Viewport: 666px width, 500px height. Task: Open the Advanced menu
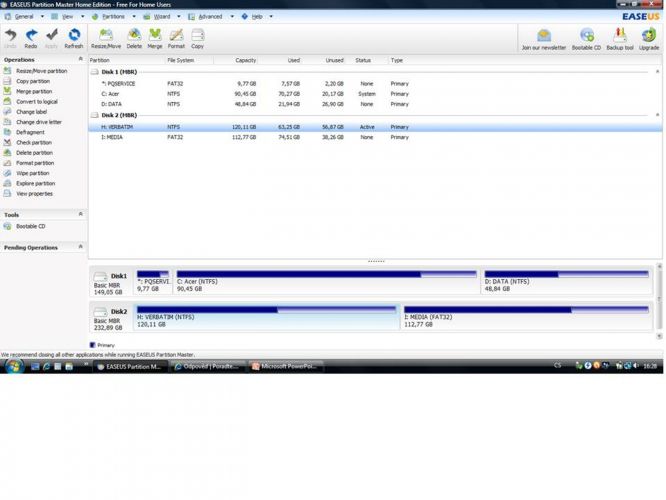coord(211,17)
